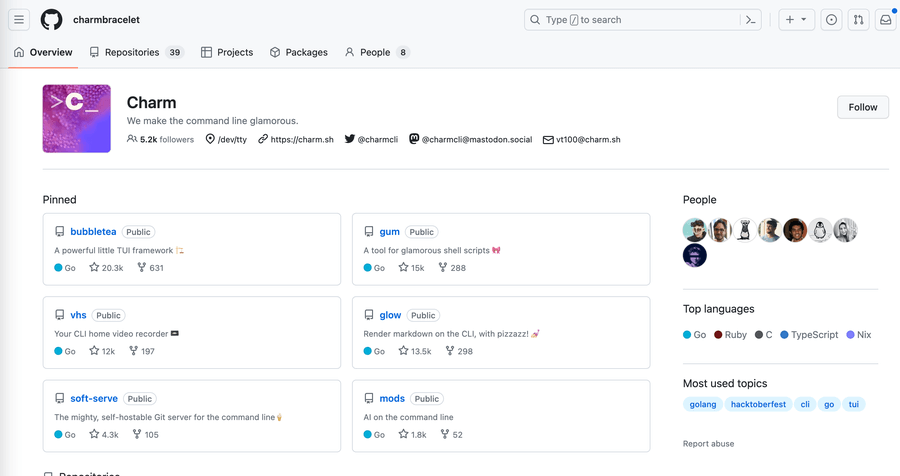Open the Projects tab
This screenshot has width=900, height=476.
tap(227, 52)
